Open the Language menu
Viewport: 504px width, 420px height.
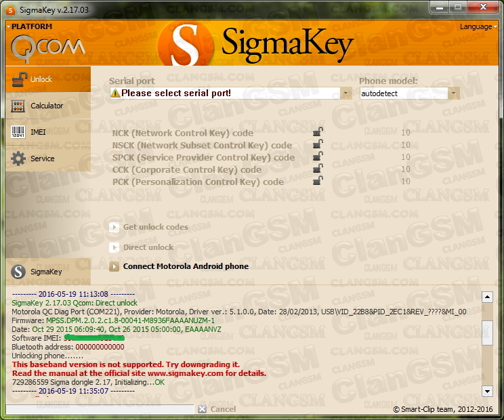pyautogui.click(x=478, y=26)
